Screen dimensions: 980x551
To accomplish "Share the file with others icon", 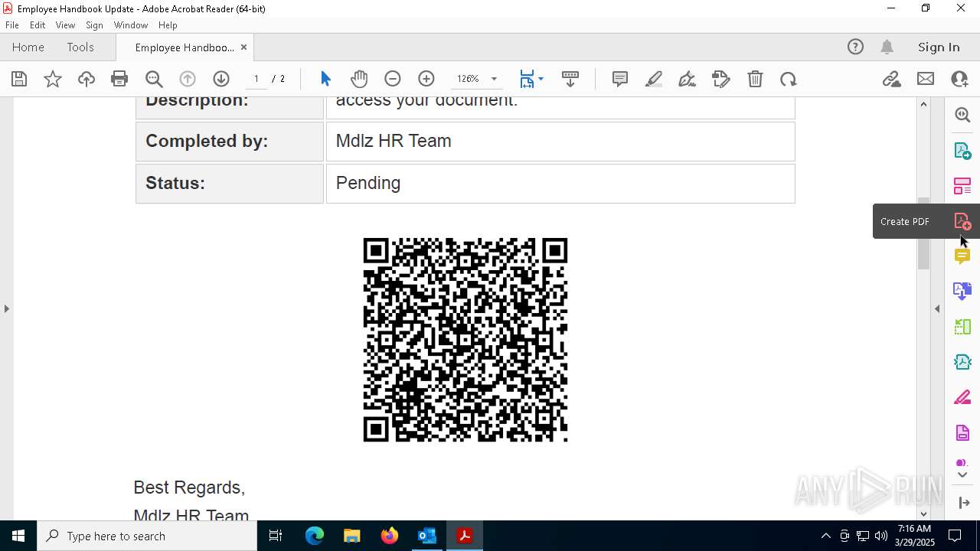I will click(959, 79).
